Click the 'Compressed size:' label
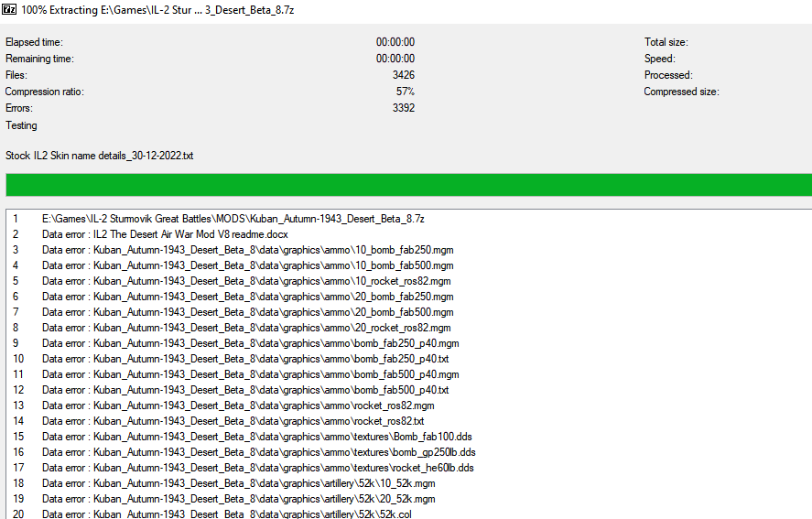The height and width of the screenshot is (519, 812). 681,92
